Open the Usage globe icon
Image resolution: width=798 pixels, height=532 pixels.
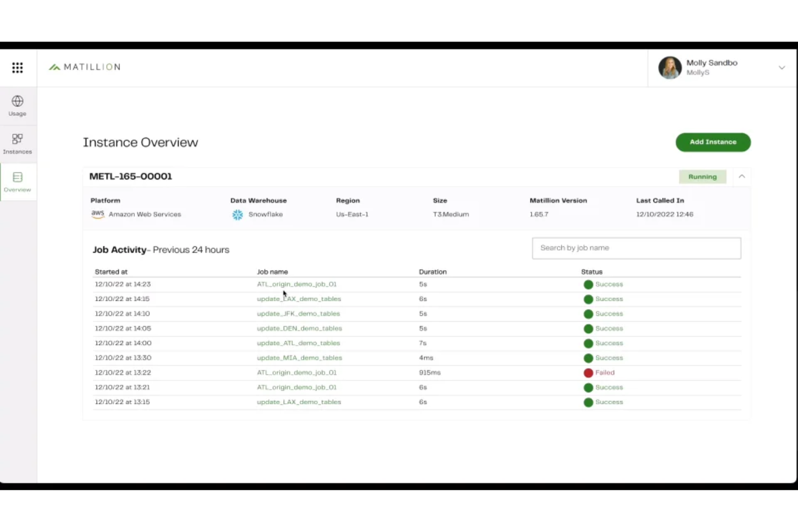tap(17, 101)
